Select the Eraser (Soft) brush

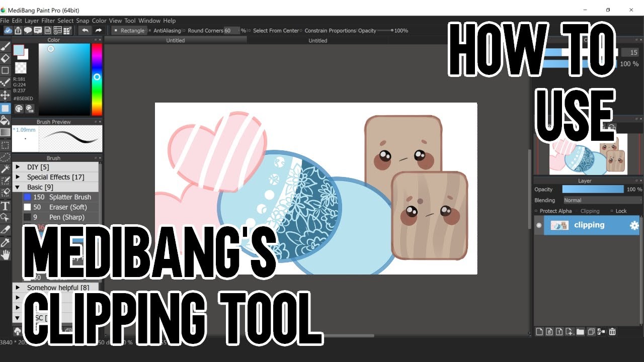pos(60,207)
